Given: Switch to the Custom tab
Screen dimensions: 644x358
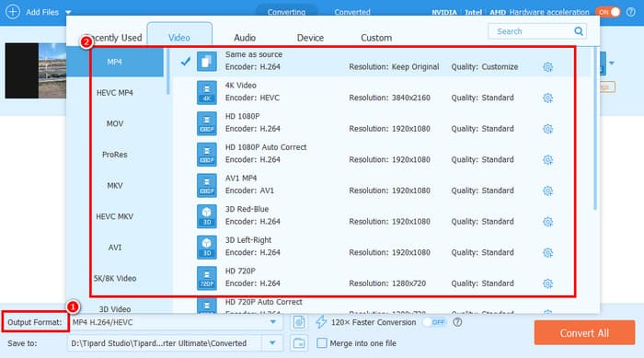Looking at the screenshot, I should pyautogui.click(x=376, y=38).
